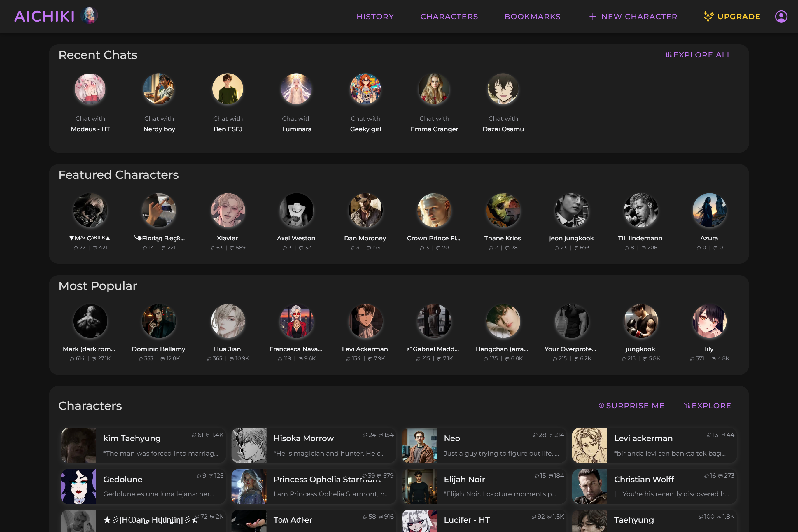Screen dimensions: 798x532
Task: Open the HISTORY navigation item
Action: [375, 16]
